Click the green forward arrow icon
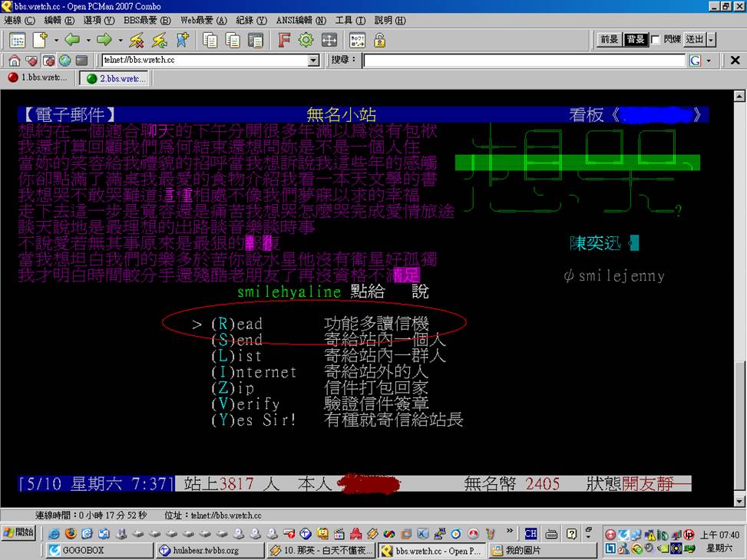Viewport: 747px width, 560px height. pos(104,40)
